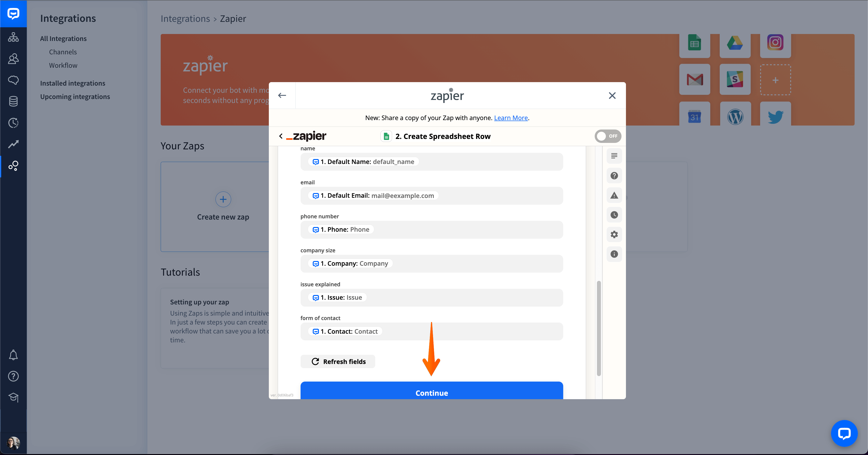
Task: Open the Learn More link
Action: tap(511, 118)
